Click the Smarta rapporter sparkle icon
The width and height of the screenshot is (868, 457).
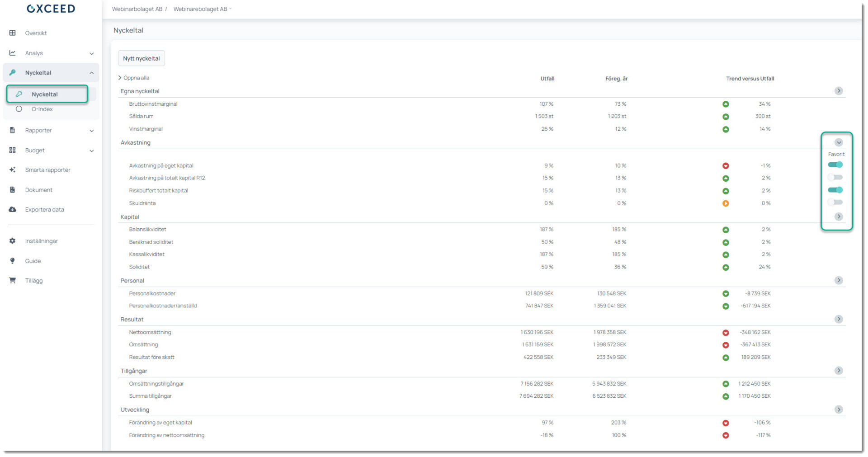click(12, 170)
